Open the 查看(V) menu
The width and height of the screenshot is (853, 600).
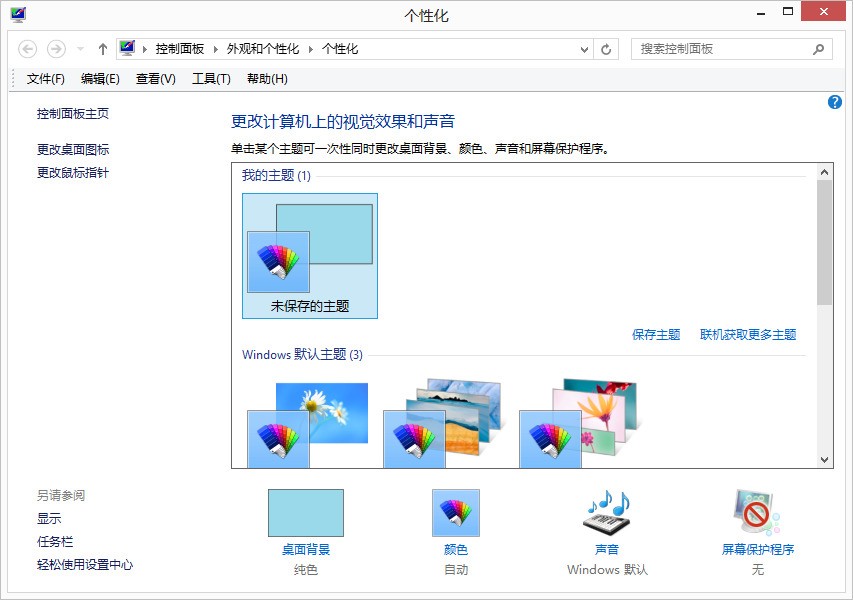pyautogui.click(x=156, y=79)
